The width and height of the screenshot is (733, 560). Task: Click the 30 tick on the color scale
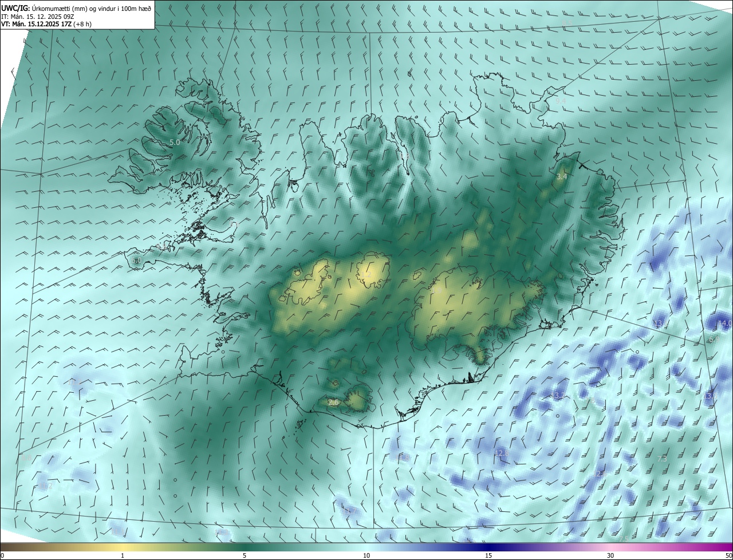pos(610,555)
